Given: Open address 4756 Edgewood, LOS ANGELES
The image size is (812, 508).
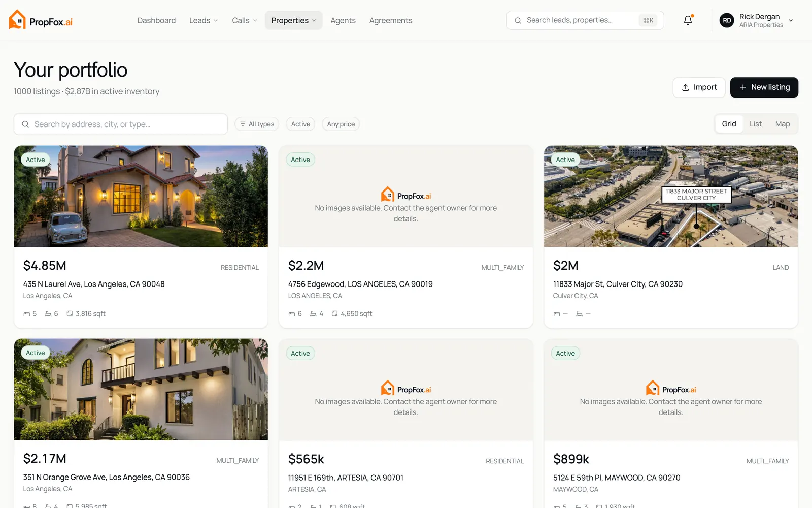Looking at the screenshot, I should pos(360,284).
